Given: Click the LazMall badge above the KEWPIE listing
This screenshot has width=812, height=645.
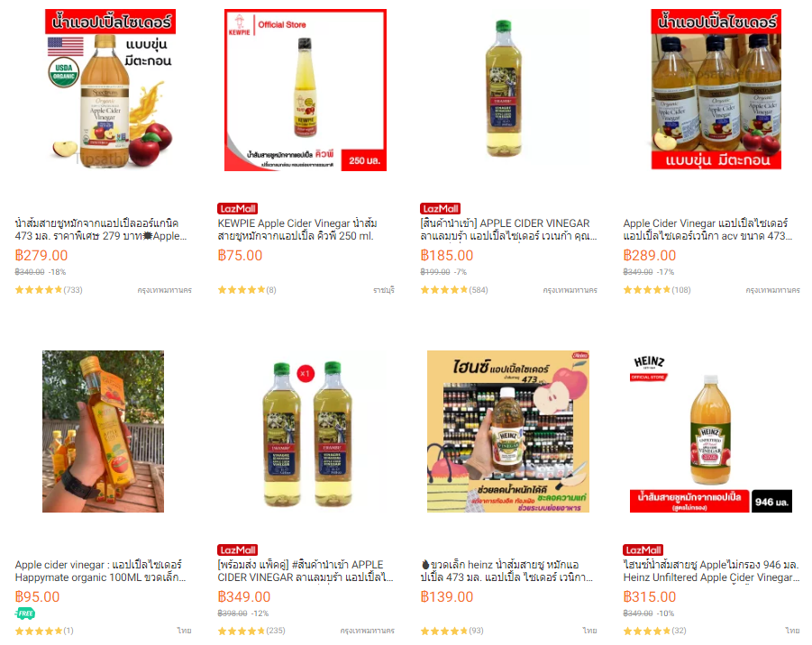Looking at the screenshot, I should pyautogui.click(x=238, y=209).
